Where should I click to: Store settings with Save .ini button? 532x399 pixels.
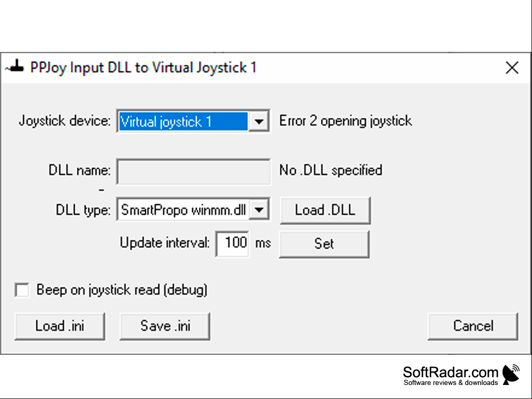[x=165, y=326]
